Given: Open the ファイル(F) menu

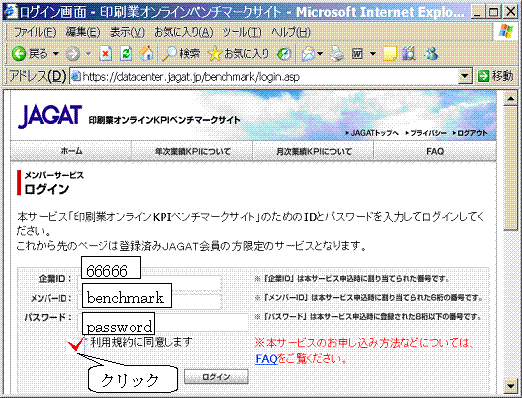Looking at the screenshot, I should click(35, 32).
